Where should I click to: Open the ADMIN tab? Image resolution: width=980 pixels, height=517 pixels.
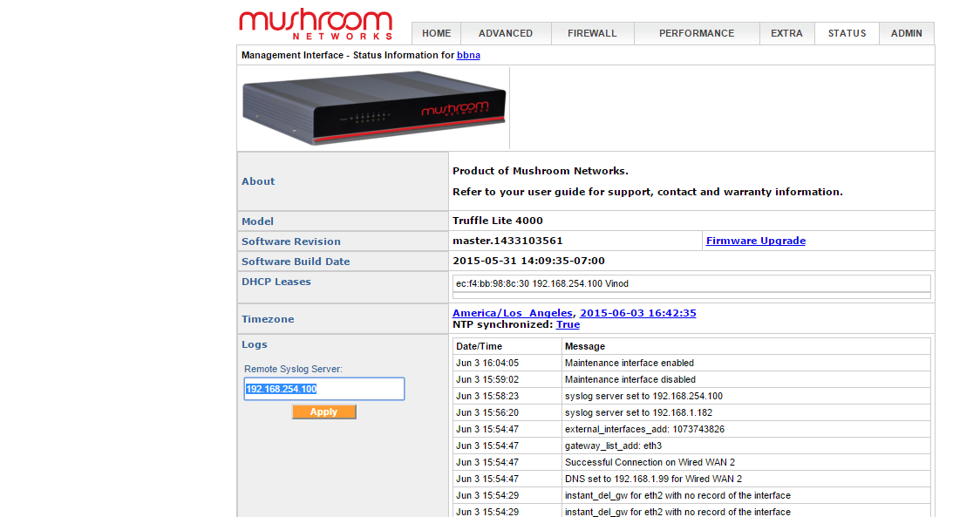(x=906, y=34)
